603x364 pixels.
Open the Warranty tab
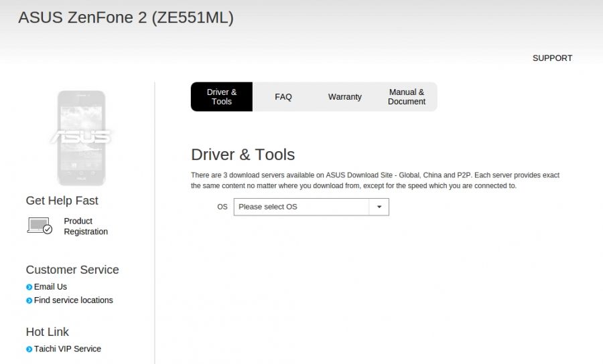tap(344, 97)
